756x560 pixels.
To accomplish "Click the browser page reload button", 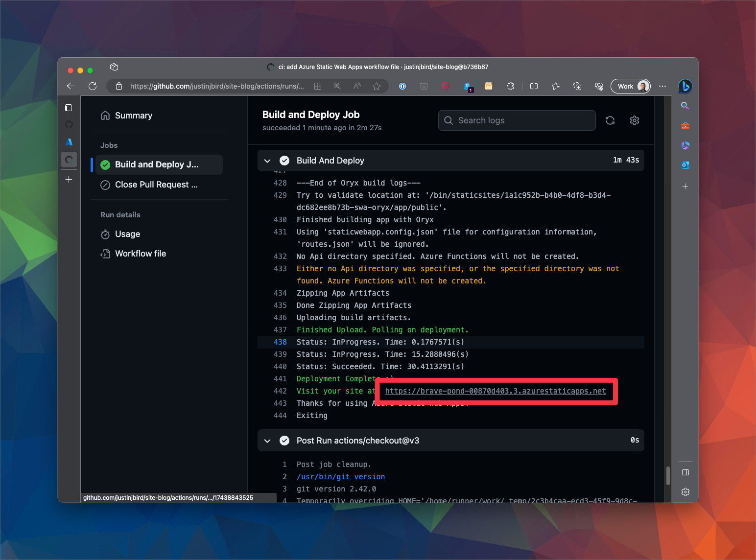I will [x=93, y=86].
